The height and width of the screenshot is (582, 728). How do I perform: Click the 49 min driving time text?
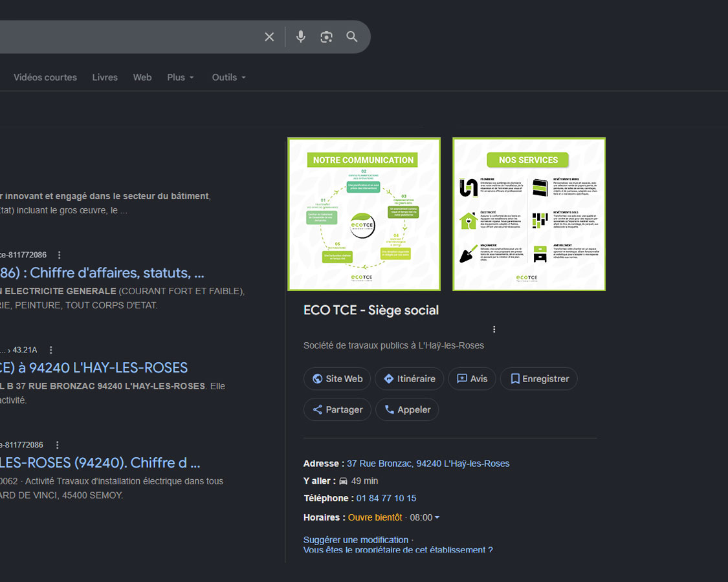[364, 481]
